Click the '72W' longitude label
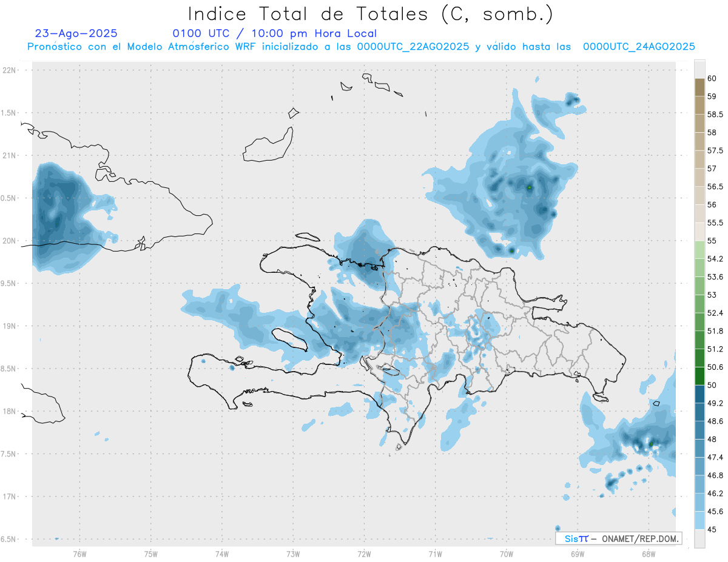 click(x=364, y=554)
